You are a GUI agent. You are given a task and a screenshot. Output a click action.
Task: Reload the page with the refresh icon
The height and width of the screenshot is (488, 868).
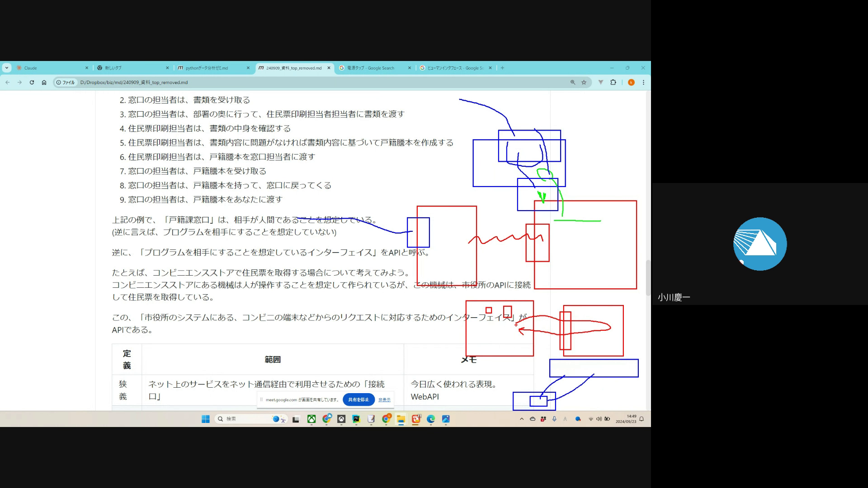[x=32, y=82]
